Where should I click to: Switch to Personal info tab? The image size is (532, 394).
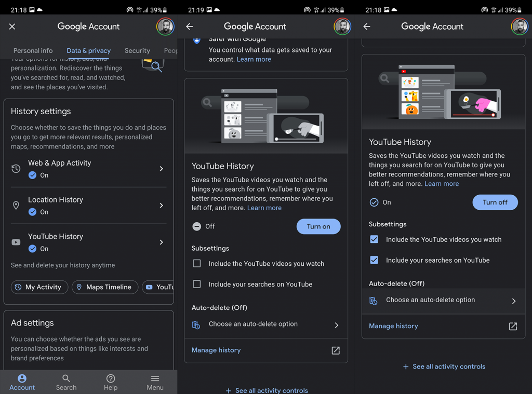click(33, 50)
